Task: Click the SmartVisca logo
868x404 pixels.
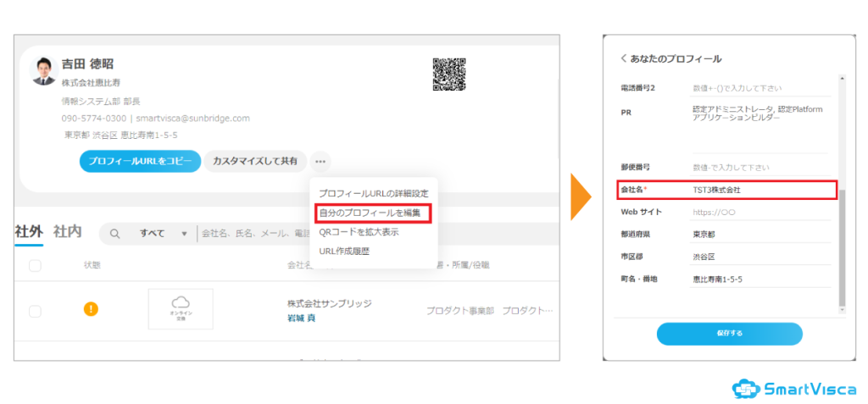Action: (793, 389)
